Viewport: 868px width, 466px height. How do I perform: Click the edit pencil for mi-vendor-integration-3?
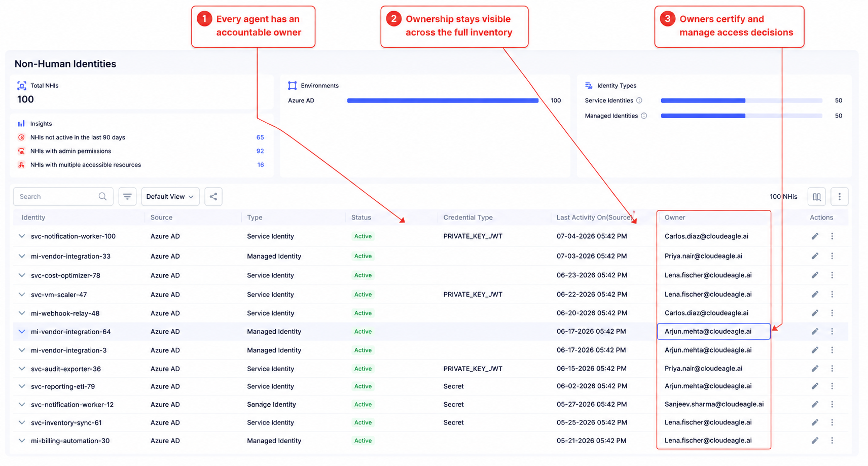pos(815,350)
